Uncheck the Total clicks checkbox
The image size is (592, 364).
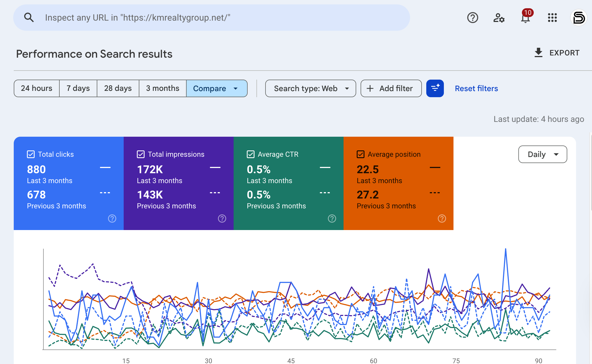pyautogui.click(x=31, y=154)
